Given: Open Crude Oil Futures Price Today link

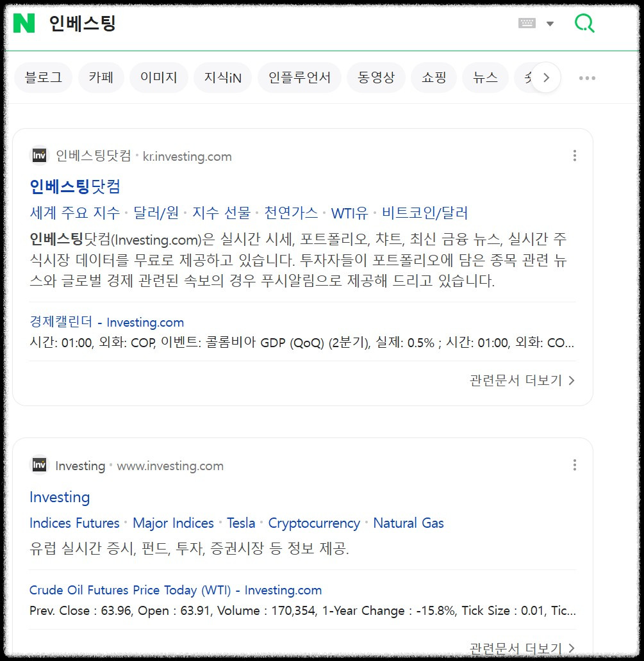Looking at the screenshot, I should [176, 590].
